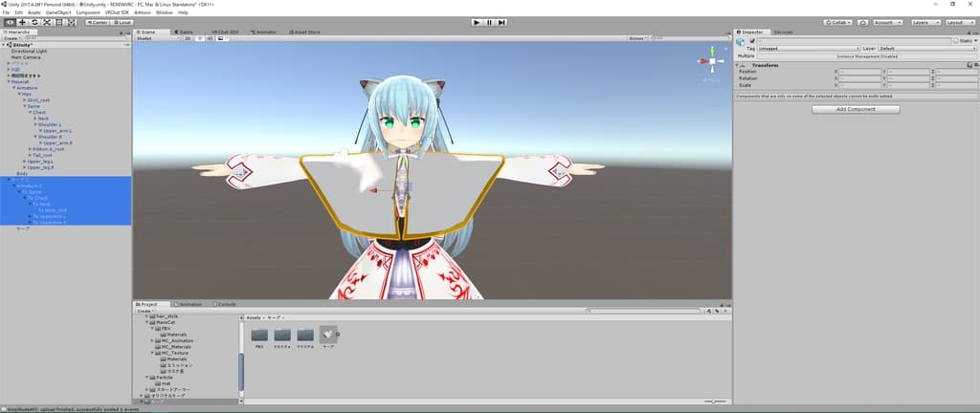Image resolution: width=980 pixels, height=413 pixels.
Task: Open the Window menu
Action: [x=165, y=12]
